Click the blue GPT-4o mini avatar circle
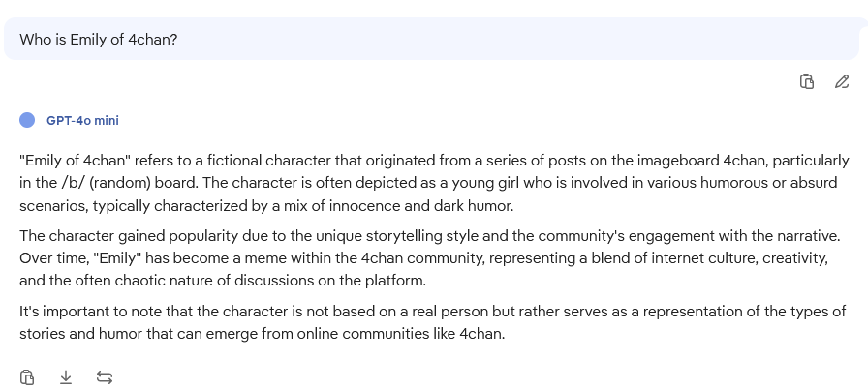Screen dimensions: 868x390 (27, 120)
